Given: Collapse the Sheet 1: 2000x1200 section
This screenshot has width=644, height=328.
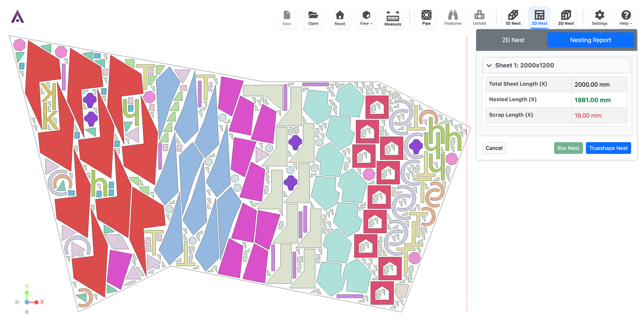Looking at the screenshot, I should 557,65.
